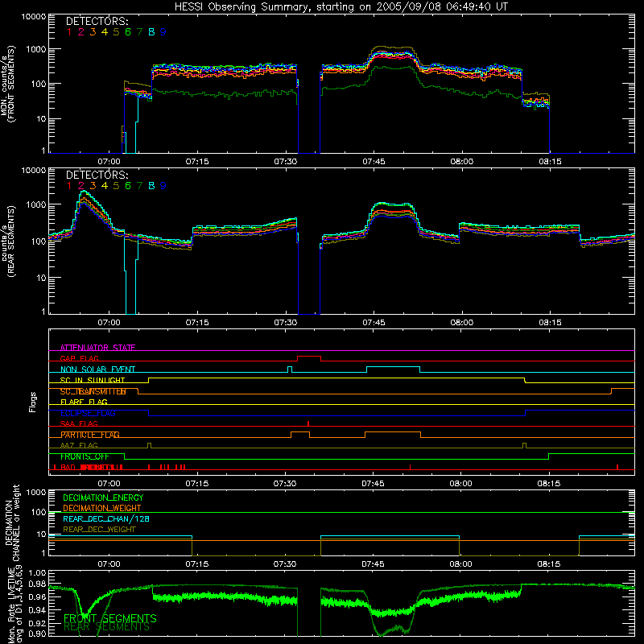Click the NON_SOLAR_EVENT flag label
Viewport: 644px width, 644px height.
(x=97, y=369)
